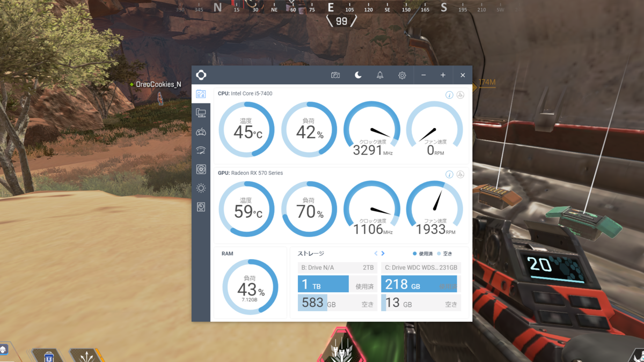Select the Dashboard sidebar icon
This screenshot has height=362, width=644.
coord(201,94)
